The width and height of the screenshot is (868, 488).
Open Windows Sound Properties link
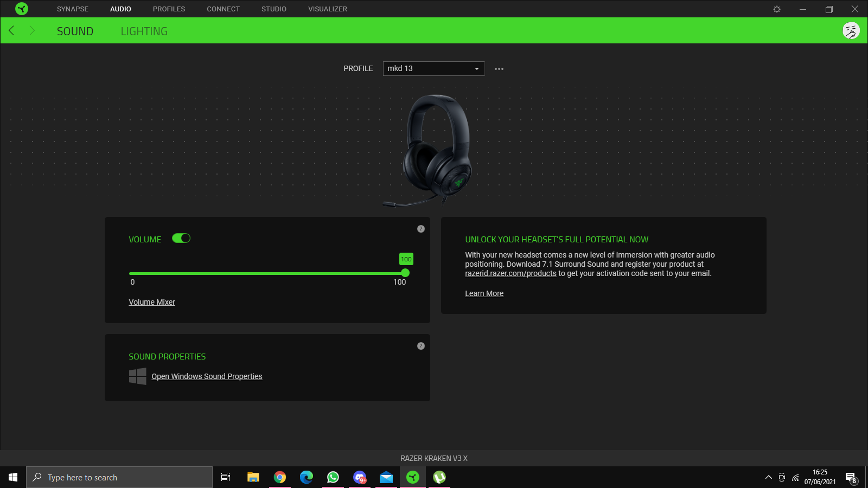coord(207,376)
